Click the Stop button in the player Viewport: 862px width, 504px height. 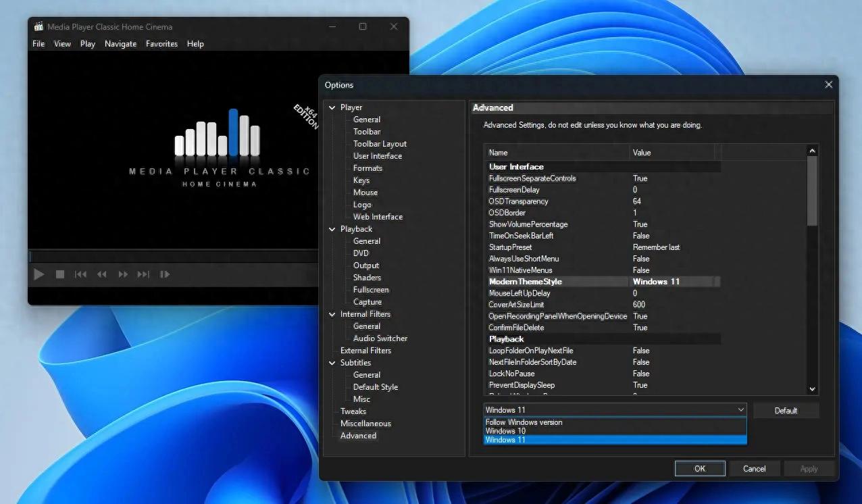(x=60, y=274)
